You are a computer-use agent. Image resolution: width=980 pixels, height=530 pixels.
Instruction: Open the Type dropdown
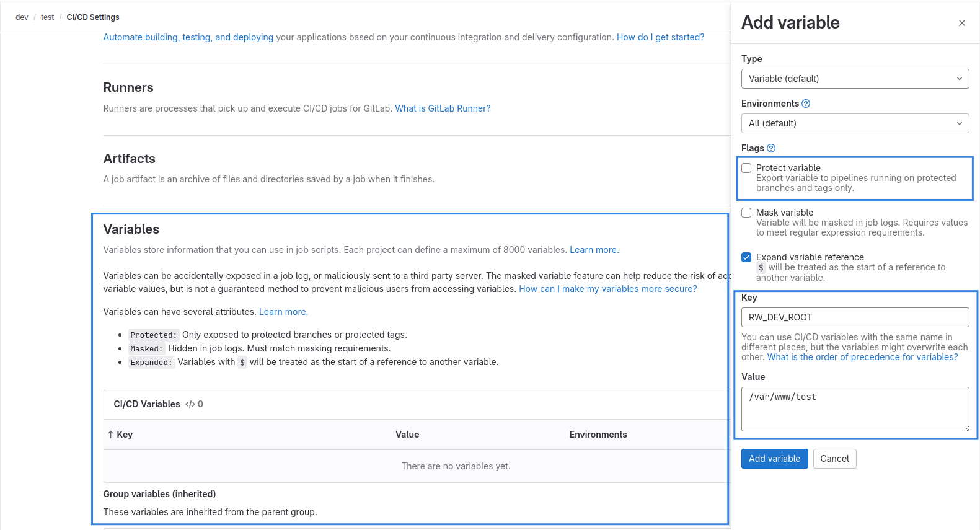[x=855, y=79]
